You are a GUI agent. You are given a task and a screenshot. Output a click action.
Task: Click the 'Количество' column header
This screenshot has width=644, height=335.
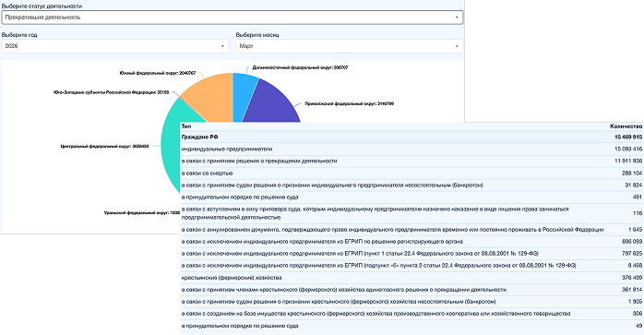click(626, 126)
